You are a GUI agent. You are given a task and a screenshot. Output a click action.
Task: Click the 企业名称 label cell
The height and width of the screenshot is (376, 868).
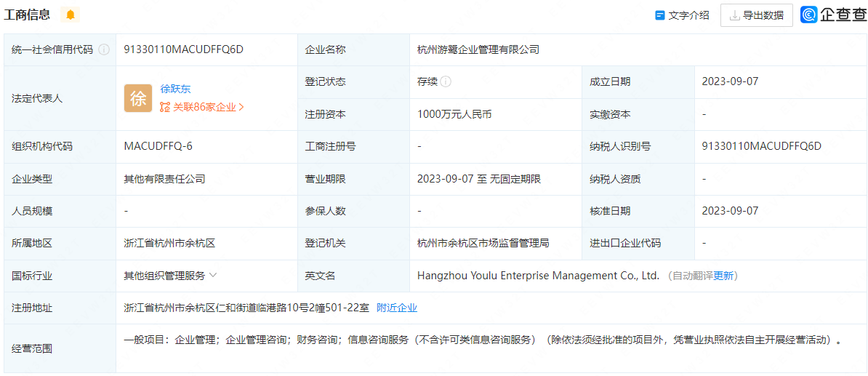[x=354, y=50]
